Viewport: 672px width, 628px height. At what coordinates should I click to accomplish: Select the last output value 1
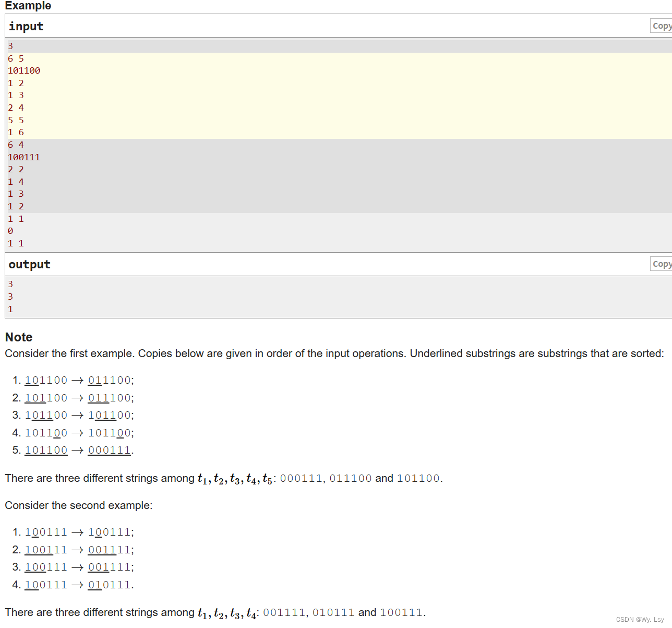(x=10, y=309)
